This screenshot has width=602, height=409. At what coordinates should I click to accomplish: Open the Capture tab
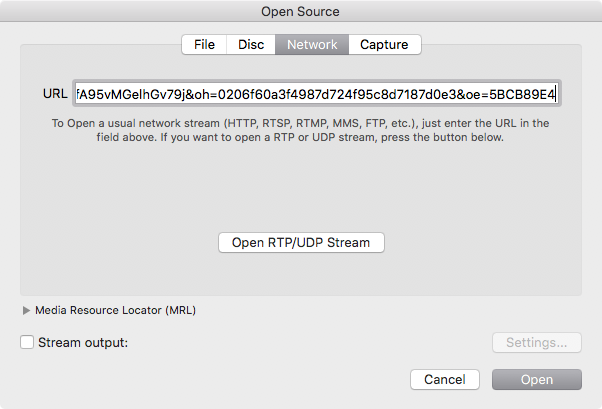click(384, 45)
